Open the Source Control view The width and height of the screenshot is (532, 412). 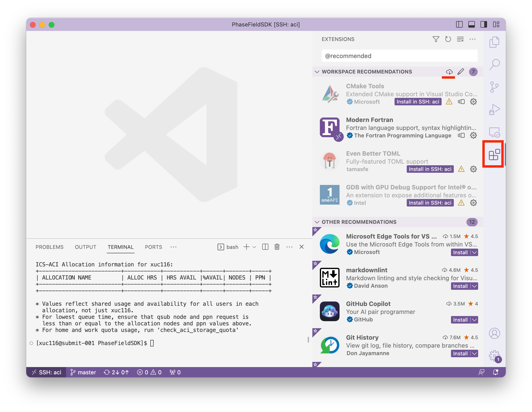pos(494,87)
